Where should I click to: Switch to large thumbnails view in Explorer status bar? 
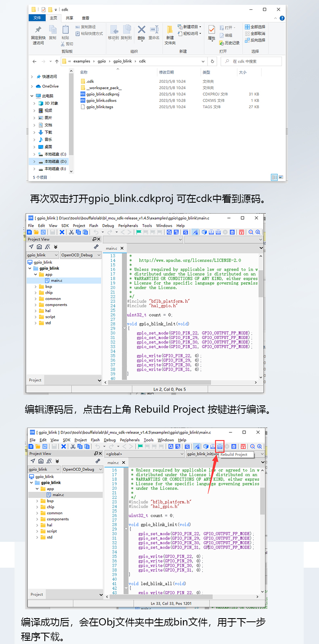tap(281, 177)
